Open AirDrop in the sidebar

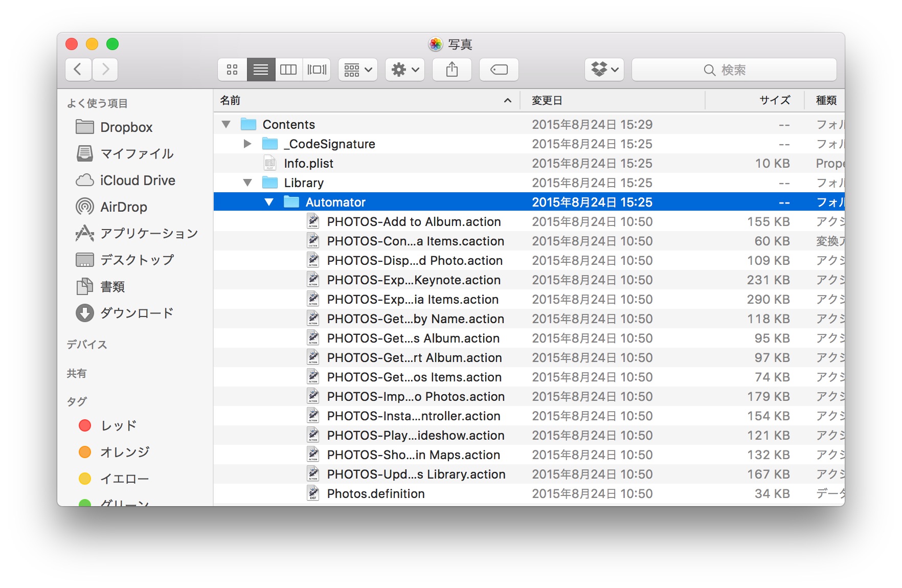[x=111, y=207]
